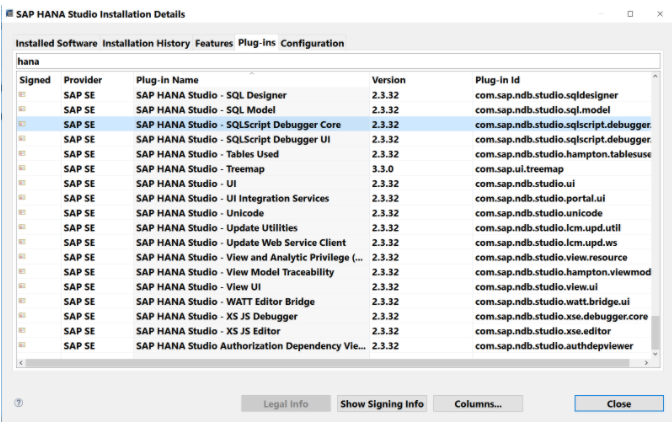Sort by the Provider column header

click(x=97, y=80)
